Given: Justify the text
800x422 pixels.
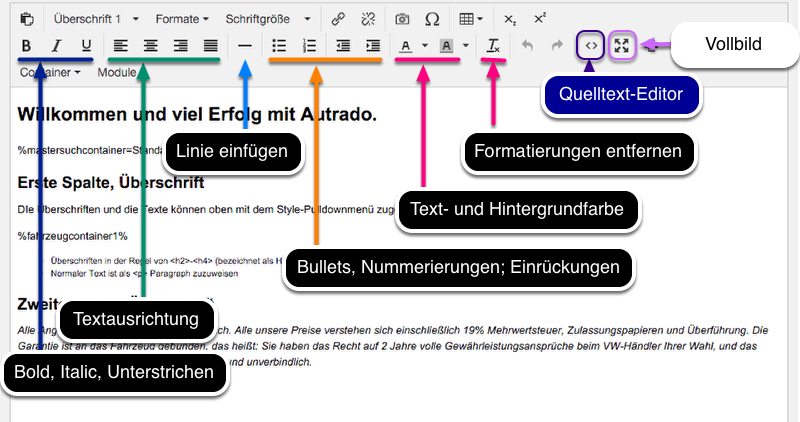Looking at the screenshot, I should tap(211, 46).
